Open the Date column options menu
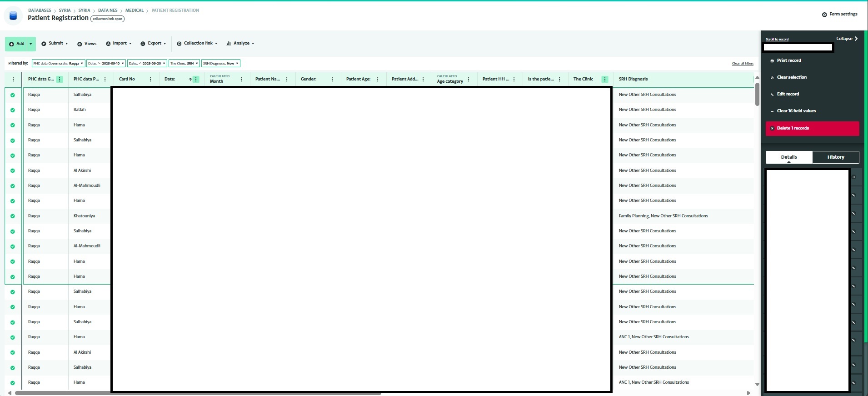 pyautogui.click(x=196, y=80)
